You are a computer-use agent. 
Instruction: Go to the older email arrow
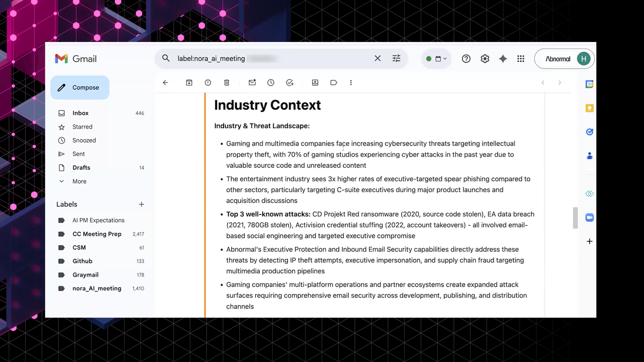point(559,82)
